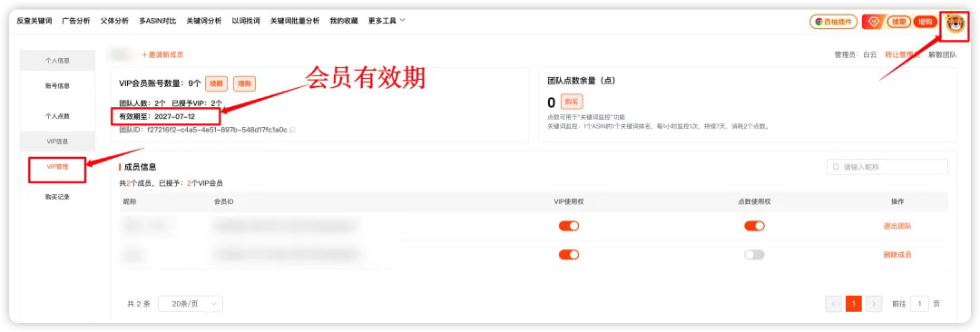This screenshot has height=332, width=980.
Task: Click the 共 2 条 total count text
Action: (x=140, y=304)
